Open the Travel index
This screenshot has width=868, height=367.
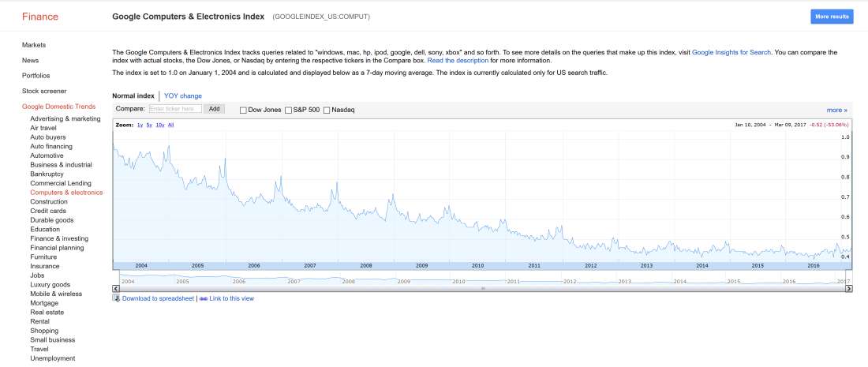(x=39, y=350)
